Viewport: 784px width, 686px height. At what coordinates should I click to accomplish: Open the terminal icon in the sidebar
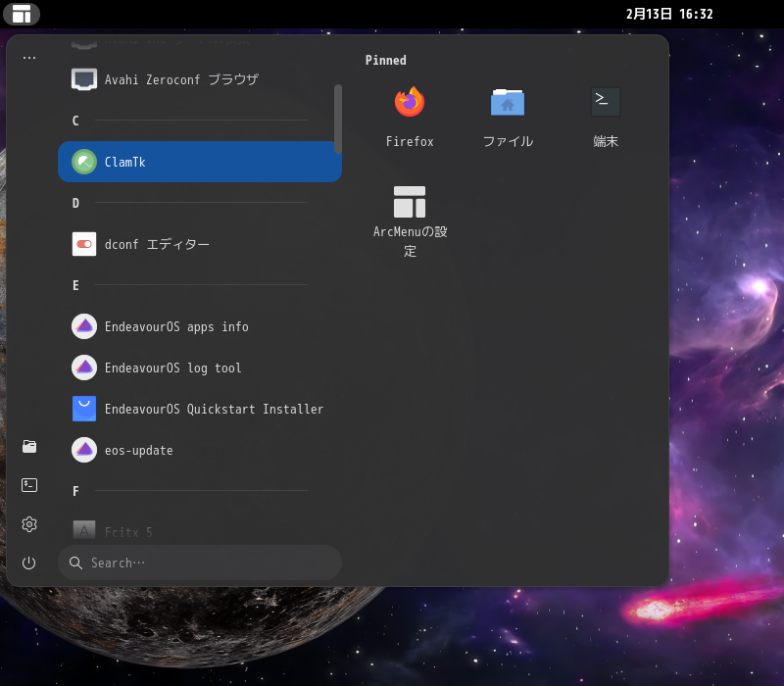click(29, 484)
